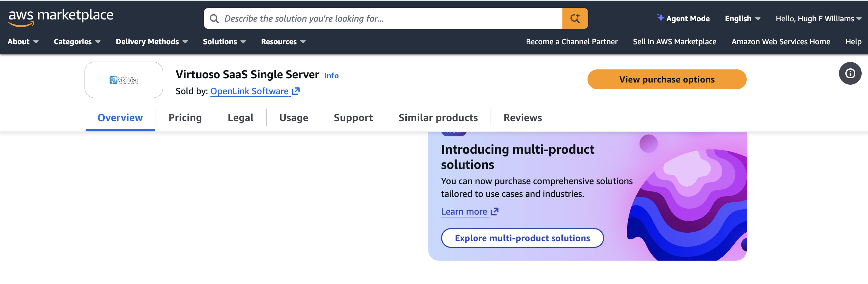868x284 pixels.
Task: Select the Reviews tab
Action: click(523, 118)
